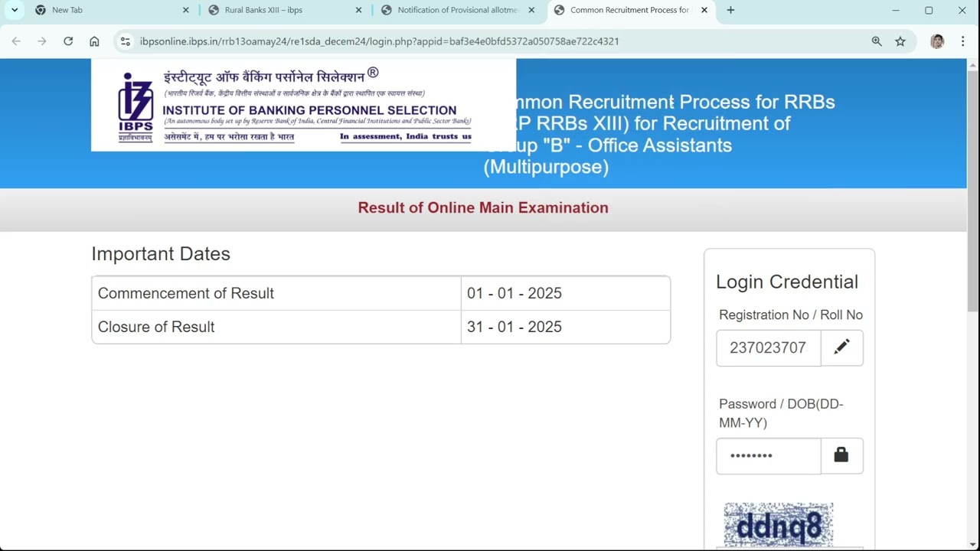Reload the current page
This screenshot has height=551, width=980.
click(x=68, y=41)
